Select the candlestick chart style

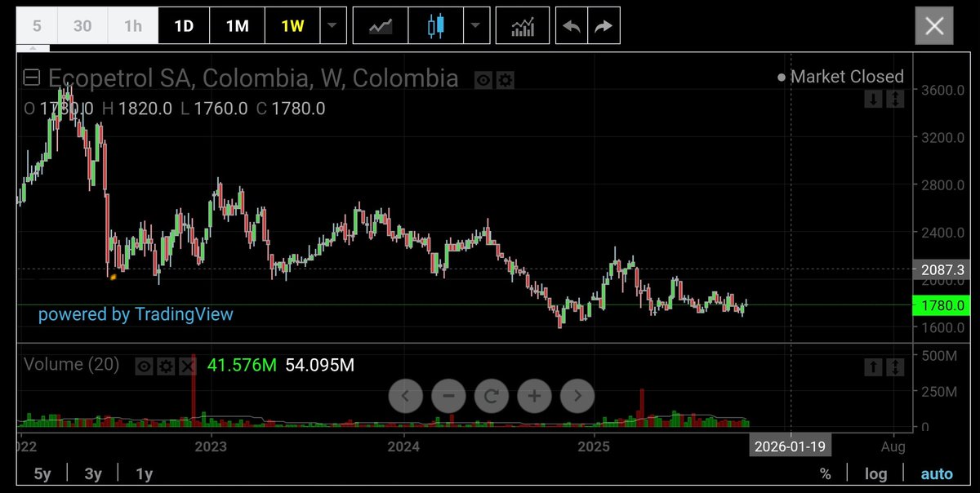click(435, 25)
